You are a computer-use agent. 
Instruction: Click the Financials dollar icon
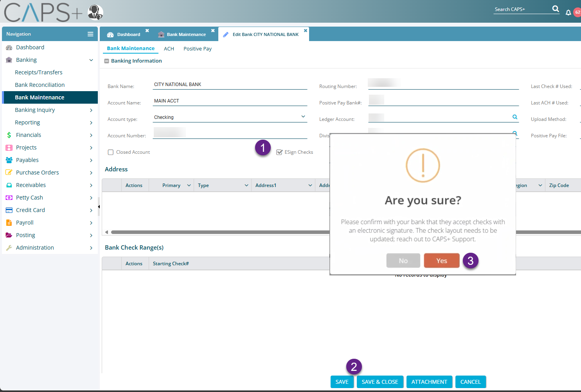coord(9,135)
